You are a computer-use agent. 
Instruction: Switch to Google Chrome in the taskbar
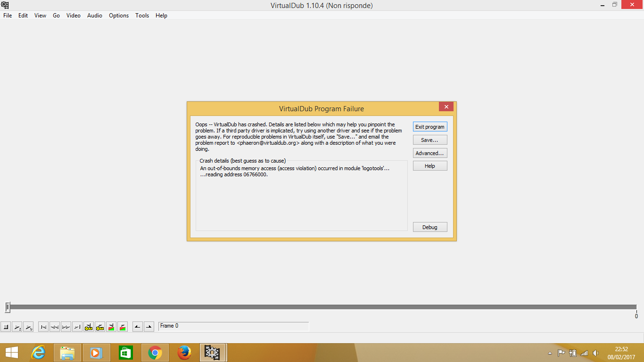pyautogui.click(x=155, y=353)
